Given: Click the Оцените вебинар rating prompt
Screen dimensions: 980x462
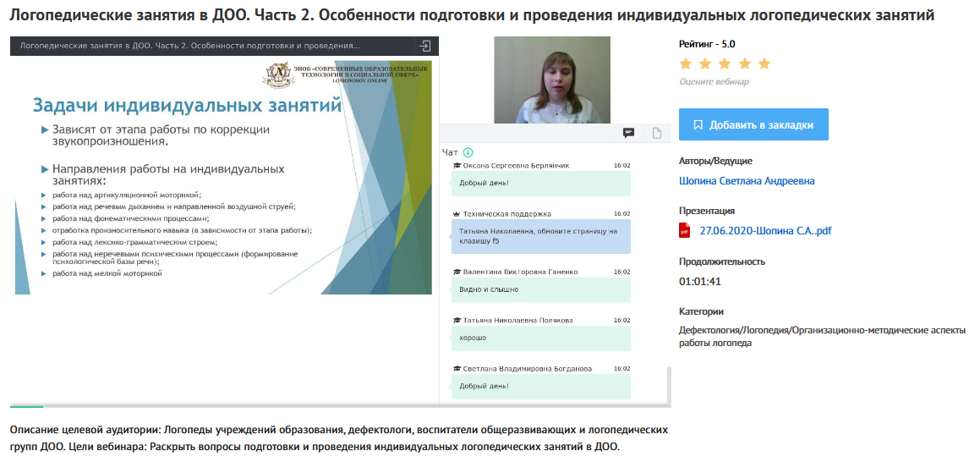Looking at the screenshot, I should pos(714,82).
